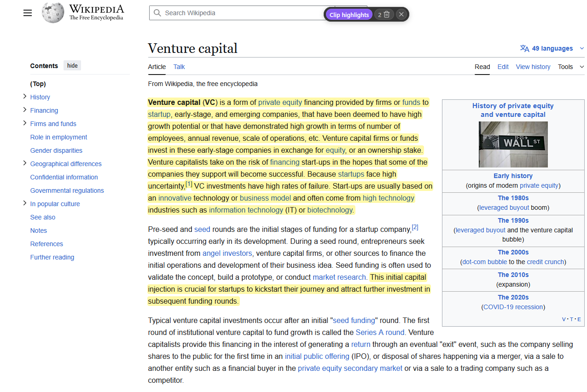The image size is (587, 392).
Task: Expand the Financing contents section
Action: (x=25, y=110)
